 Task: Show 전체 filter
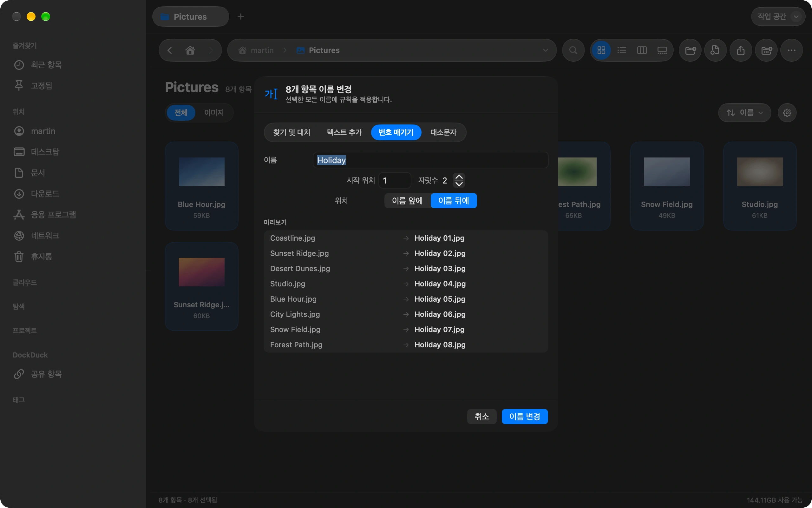(181, 112)
